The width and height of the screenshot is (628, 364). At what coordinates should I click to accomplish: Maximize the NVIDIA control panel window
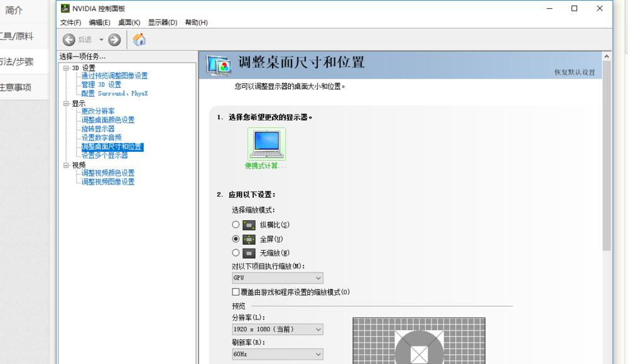tap(574, 8)
